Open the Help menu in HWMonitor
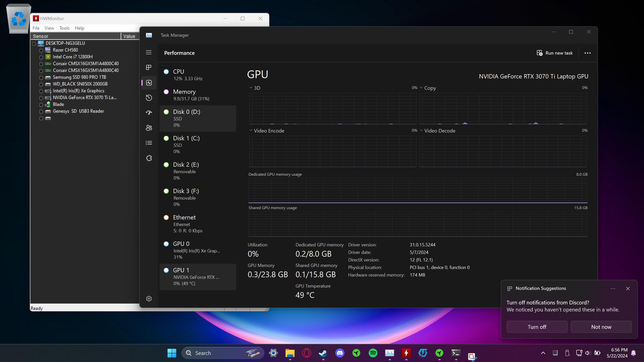The width and height of the screenshot is (644, 362). [x=79, y=28]
